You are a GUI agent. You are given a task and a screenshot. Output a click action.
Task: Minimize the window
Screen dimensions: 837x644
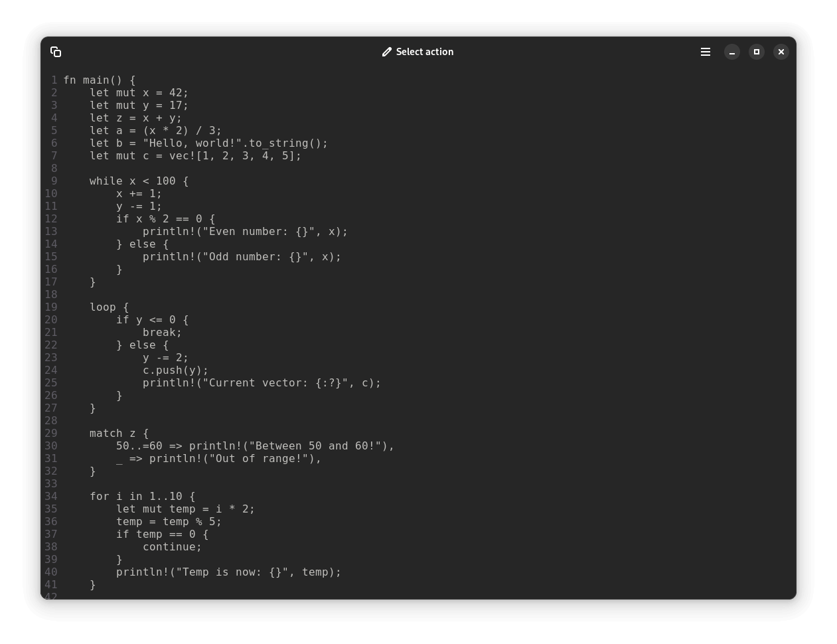pos(732,52)
